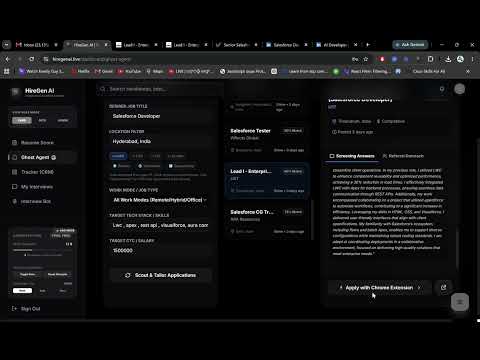The image size is (480, 360).
Task: Open a new browser tab with plus
Action: pyautogui.click(x=368, y=45)
